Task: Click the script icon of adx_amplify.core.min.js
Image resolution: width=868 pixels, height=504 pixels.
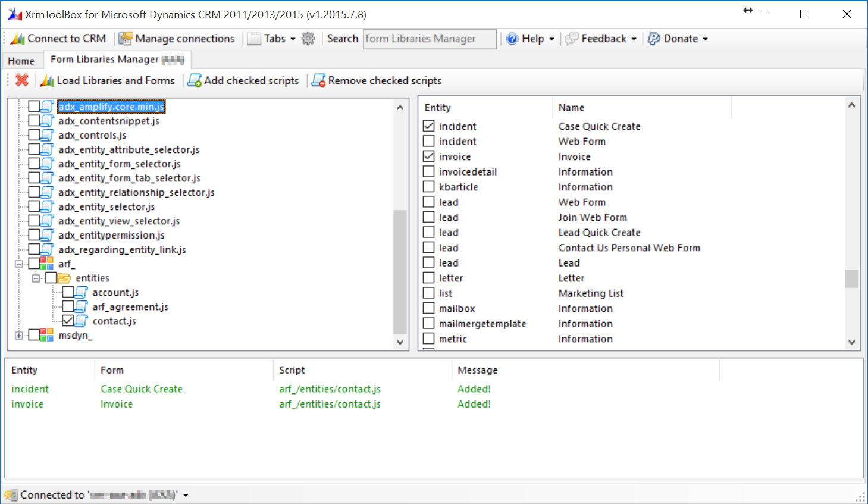Action: click(48, 107)
